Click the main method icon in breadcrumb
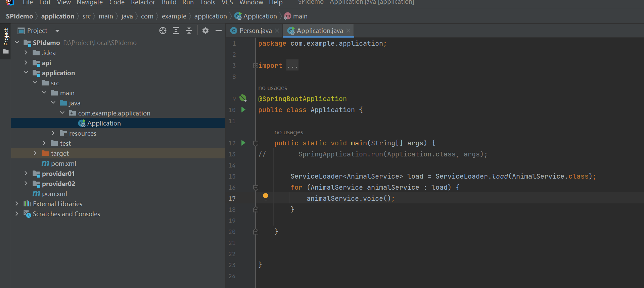Image resolution: width=644 pixels, height=288 pixels. tap(288, 16)
